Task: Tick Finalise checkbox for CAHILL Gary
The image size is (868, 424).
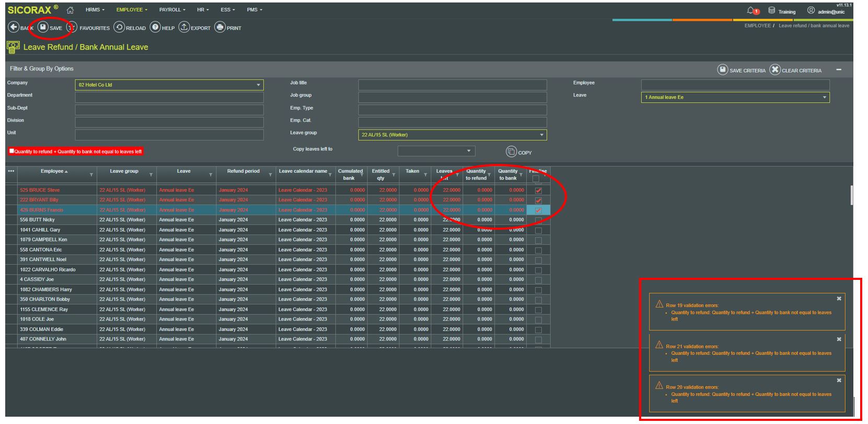Action: tap(538, 230)
